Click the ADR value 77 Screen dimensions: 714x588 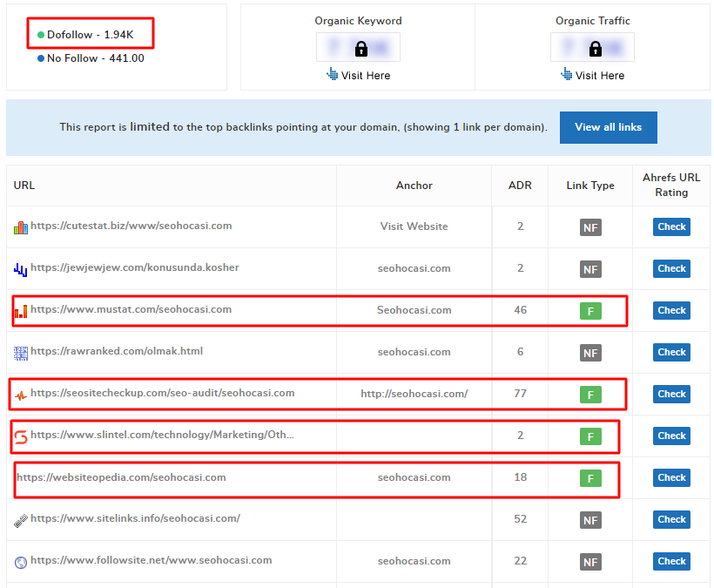[x=521, y=394]
